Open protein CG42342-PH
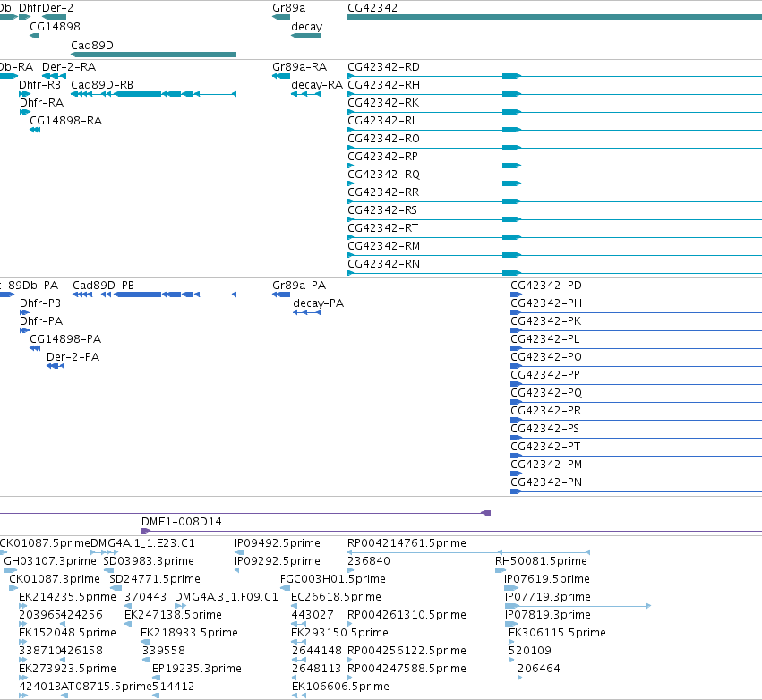Image resolution: width=762 pixels, height=700 pixels. (546, 303)
